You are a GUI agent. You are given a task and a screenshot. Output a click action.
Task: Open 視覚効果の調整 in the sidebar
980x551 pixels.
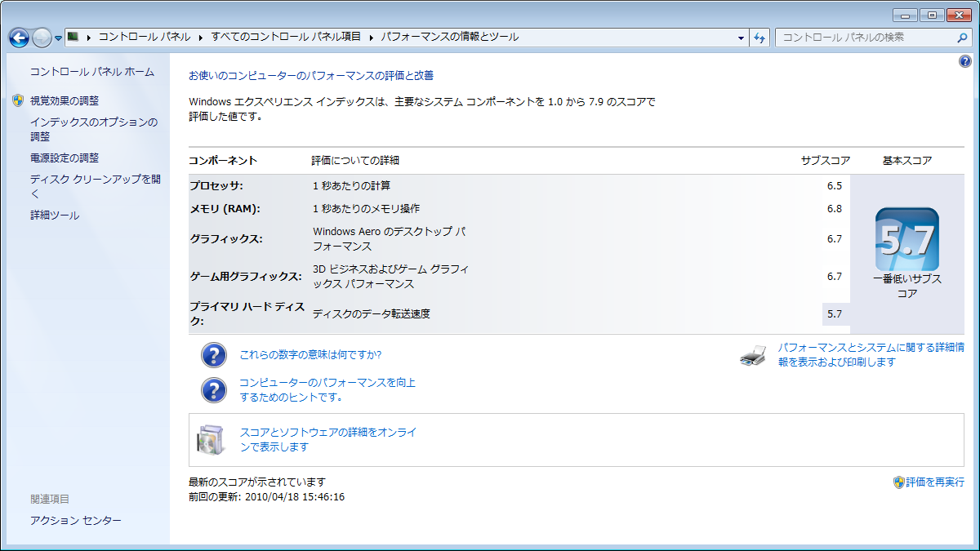click(65, 100)
